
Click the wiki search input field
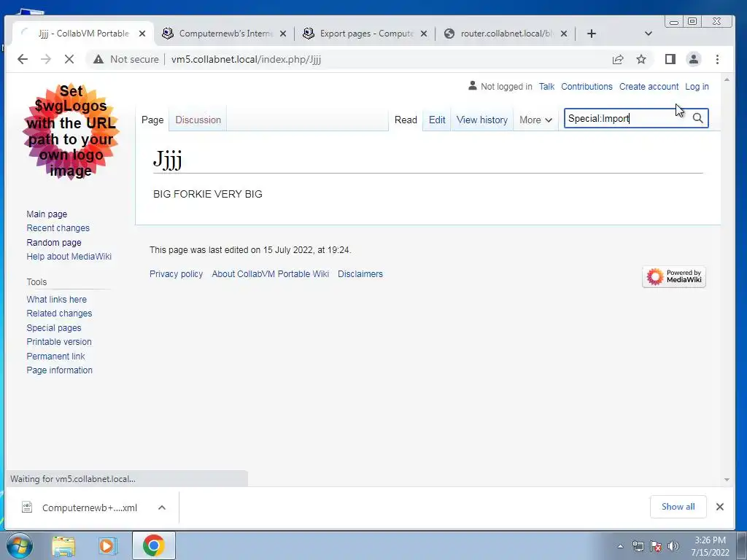click(628, 118)
